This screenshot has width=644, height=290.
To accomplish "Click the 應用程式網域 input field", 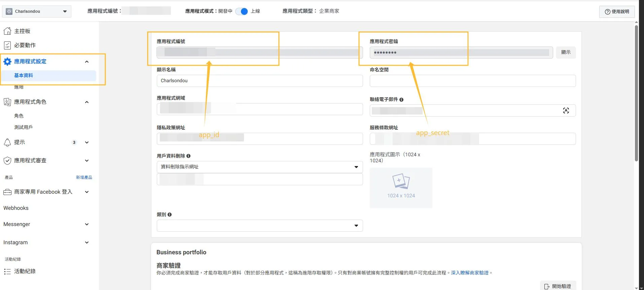I will tap(260, 109).
